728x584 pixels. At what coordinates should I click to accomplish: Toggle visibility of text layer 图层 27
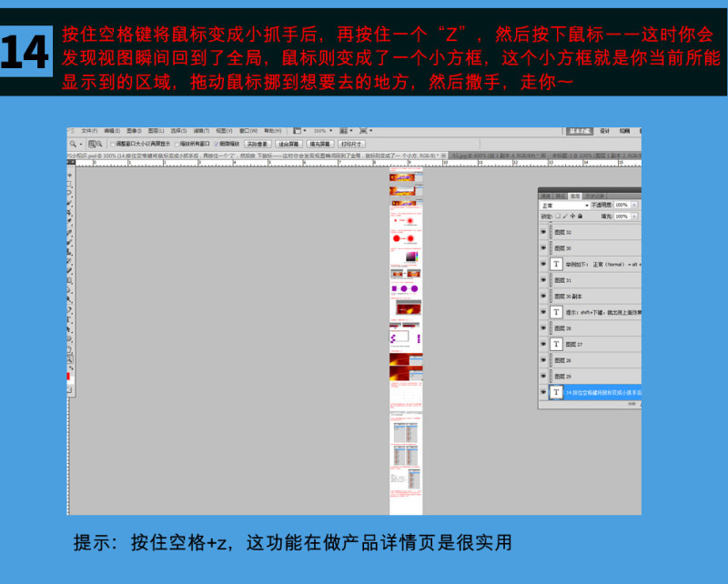tap(543, 344)
